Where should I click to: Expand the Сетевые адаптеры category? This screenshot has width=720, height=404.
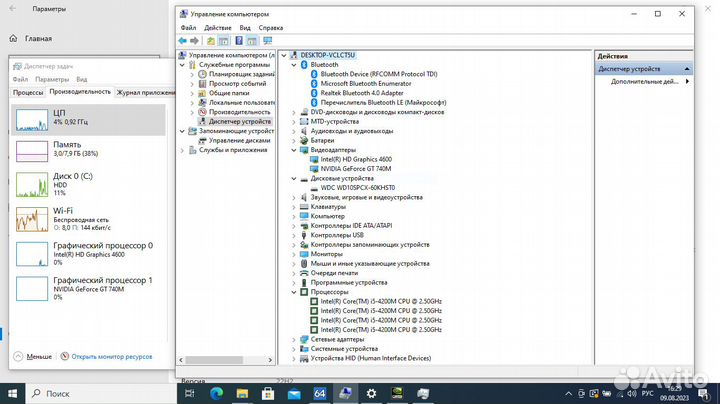294,339
